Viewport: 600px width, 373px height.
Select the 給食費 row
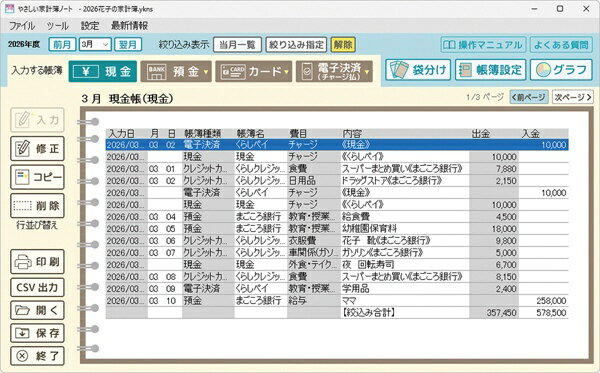(x=337, y=217)
